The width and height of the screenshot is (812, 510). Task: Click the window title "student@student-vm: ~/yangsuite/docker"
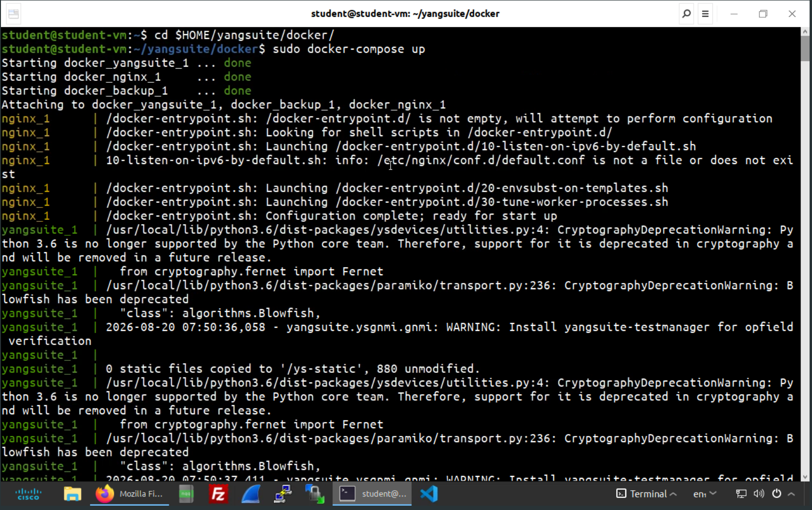pyautogui.click(x=406, y=14)
